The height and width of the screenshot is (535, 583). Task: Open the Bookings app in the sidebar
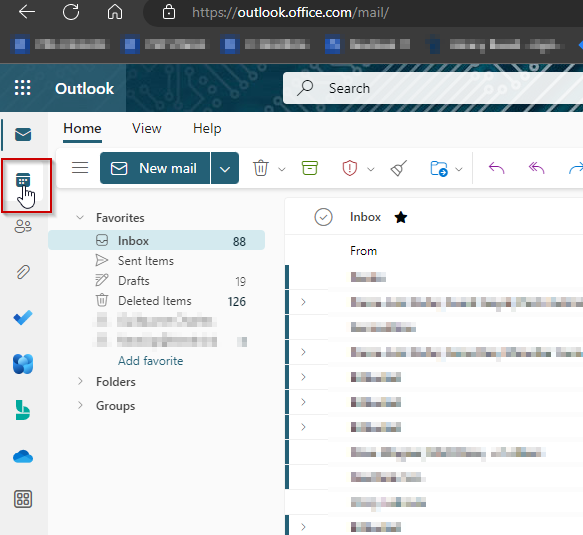[23, 410]
